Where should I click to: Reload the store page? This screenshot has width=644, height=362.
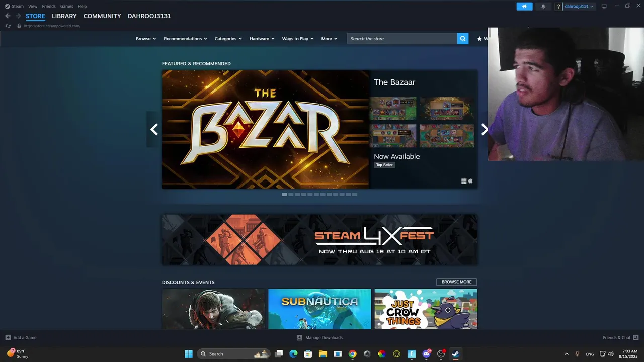8,26
